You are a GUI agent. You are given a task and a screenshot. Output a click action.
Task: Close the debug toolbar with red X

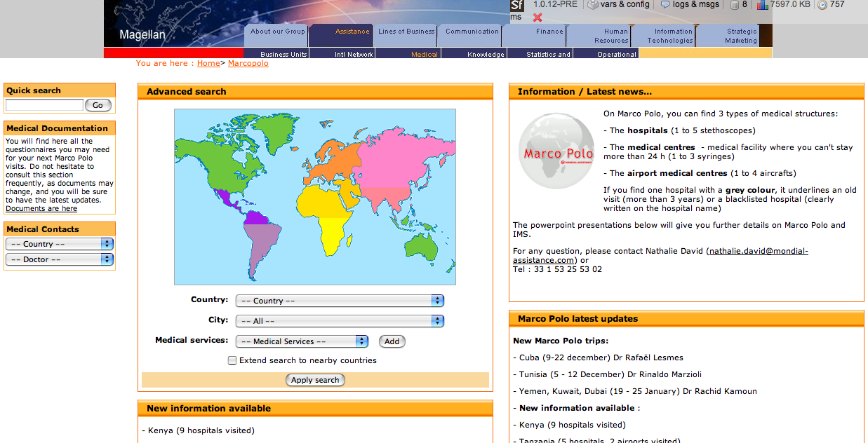coord(538,18)
